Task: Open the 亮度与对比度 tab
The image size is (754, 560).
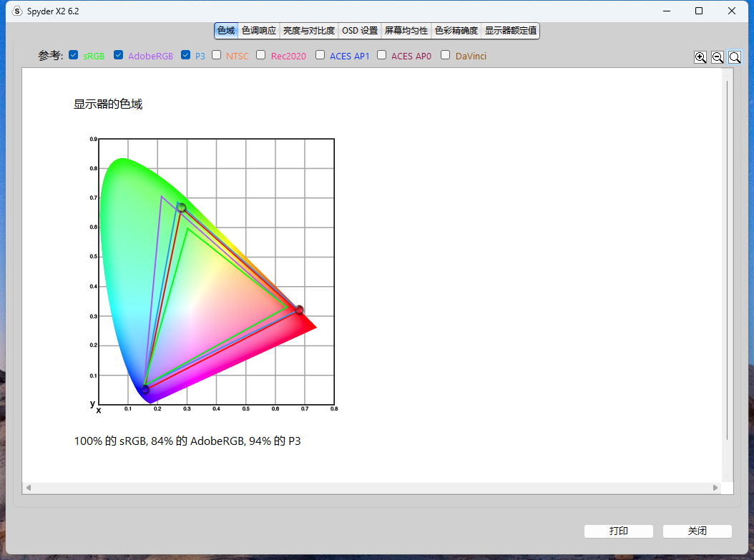Action: click(309, 31)
